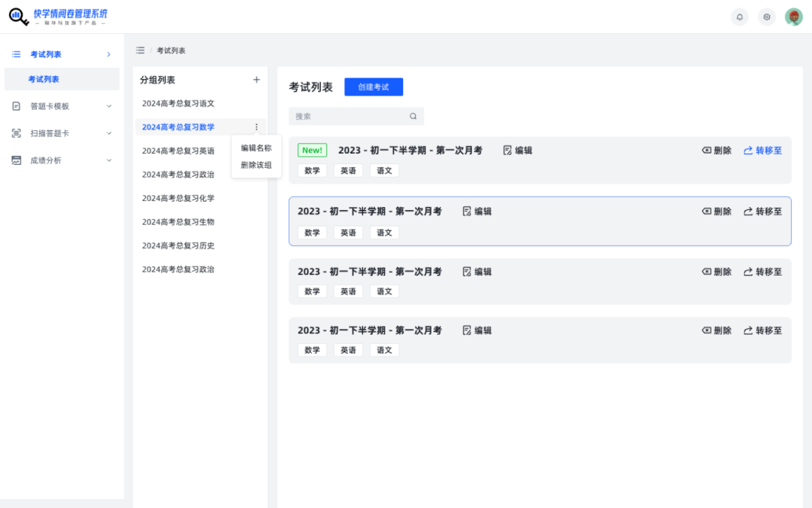Click the magnifier icon in search bar
The height and width of the screenshot is (508, 812).
click(412, 116)
